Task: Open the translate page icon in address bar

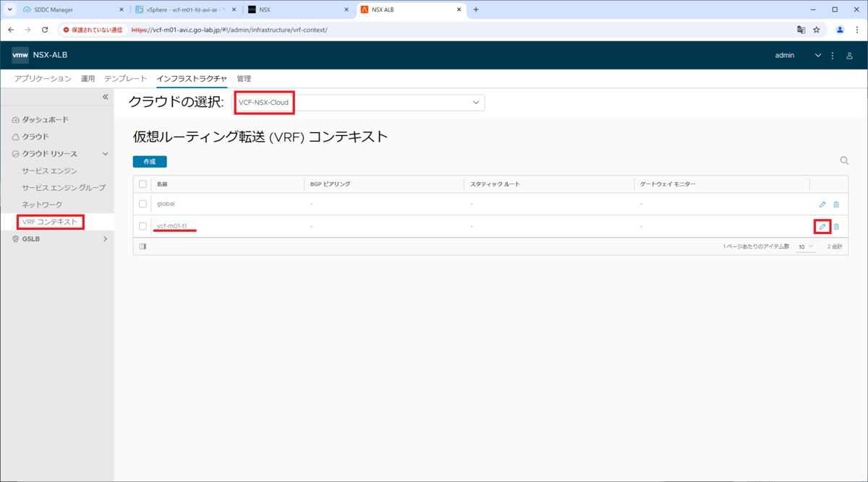Action: 801,30
